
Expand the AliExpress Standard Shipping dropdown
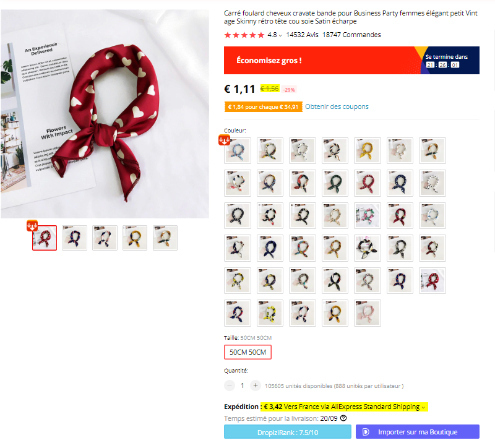pyautogui.click(x=423, y=407)
